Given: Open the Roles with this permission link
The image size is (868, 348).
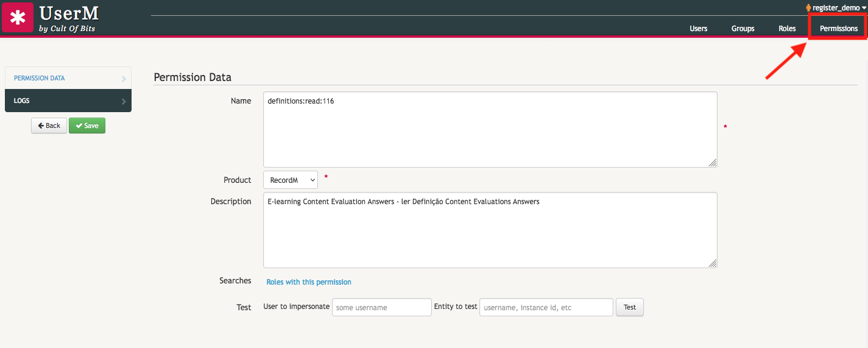Looking at the screenshot, I should point(309,282).
